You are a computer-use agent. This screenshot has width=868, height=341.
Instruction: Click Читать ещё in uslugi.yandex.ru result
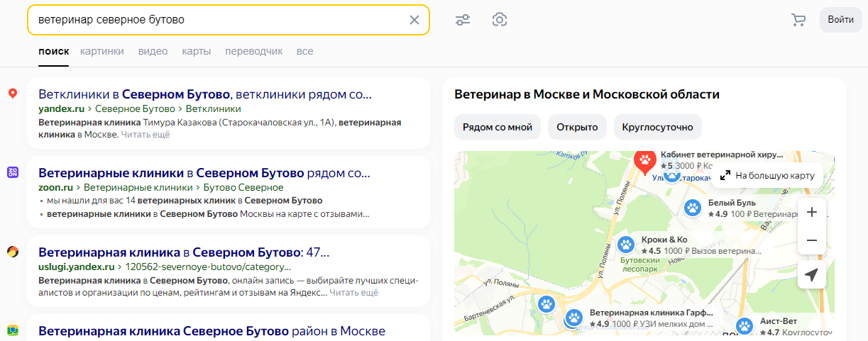354,291
